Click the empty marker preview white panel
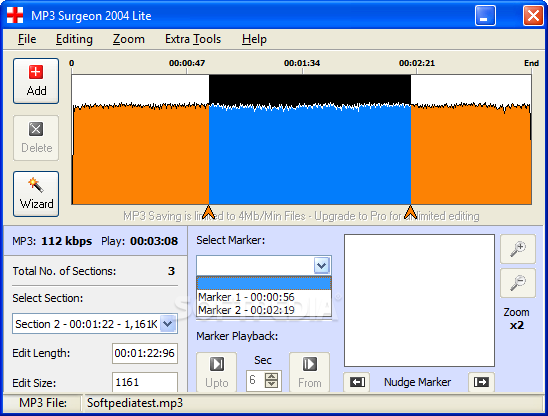This screenshot has height=416, width=548. click(419, 300)
